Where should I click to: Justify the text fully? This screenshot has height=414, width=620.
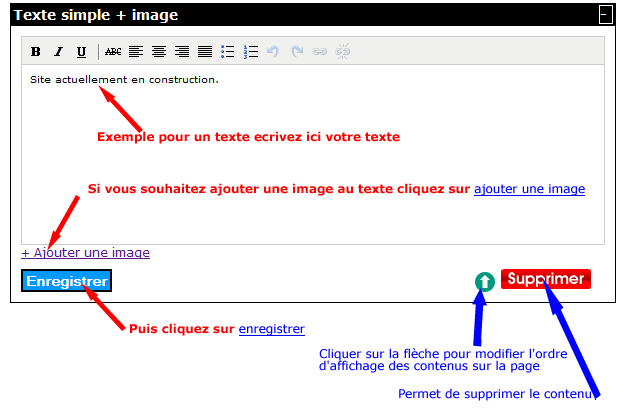click(205, 51)
